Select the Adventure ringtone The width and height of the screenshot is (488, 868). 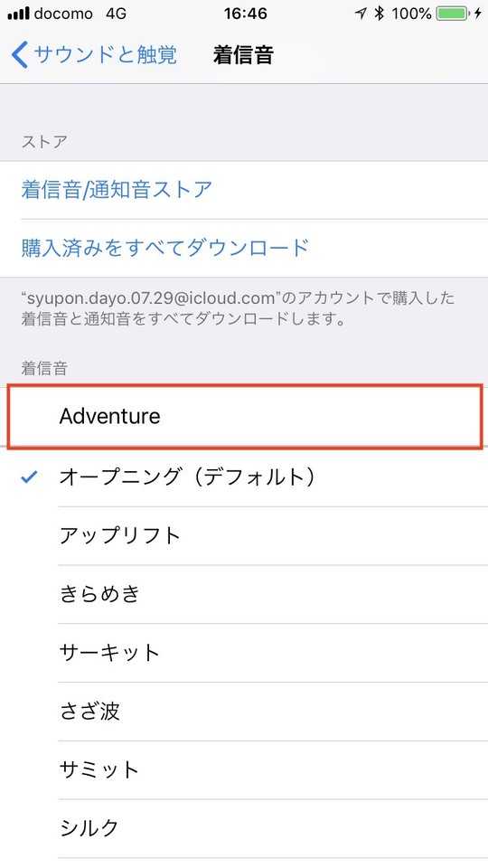pyautogui.click(x=244, y=416)
